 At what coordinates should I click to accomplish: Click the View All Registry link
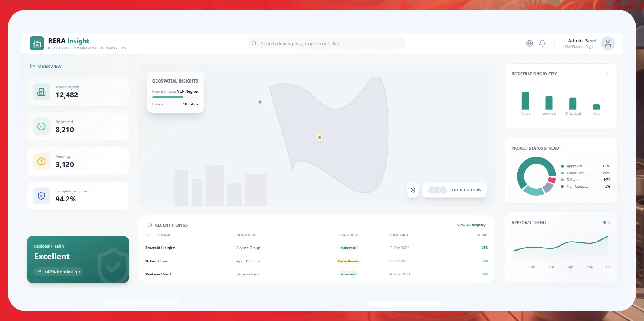point(471,225)
